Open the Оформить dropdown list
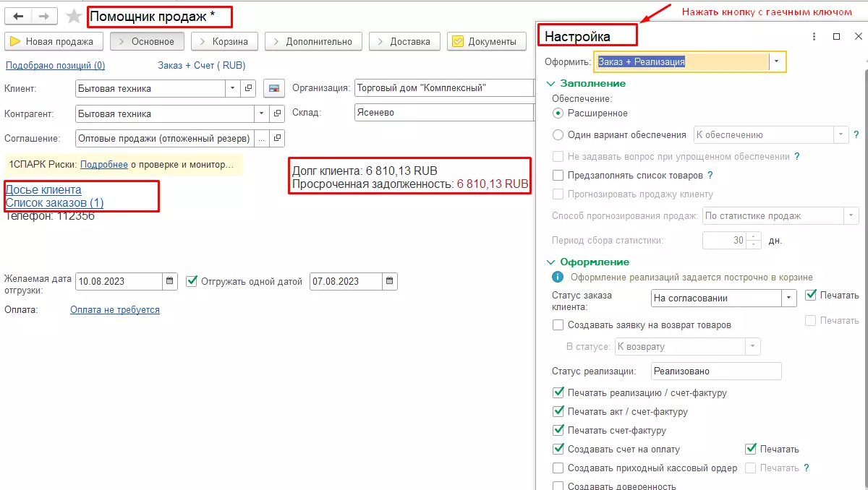This screenshot has height=490, width=868. click(x=777, y=62)
